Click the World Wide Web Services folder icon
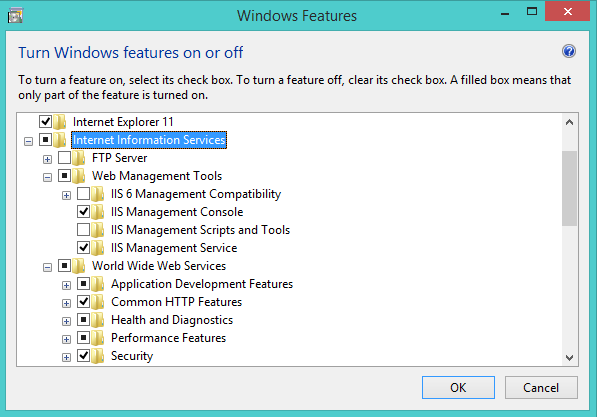This screenshot has width=597, height=417. coord(79,266)
